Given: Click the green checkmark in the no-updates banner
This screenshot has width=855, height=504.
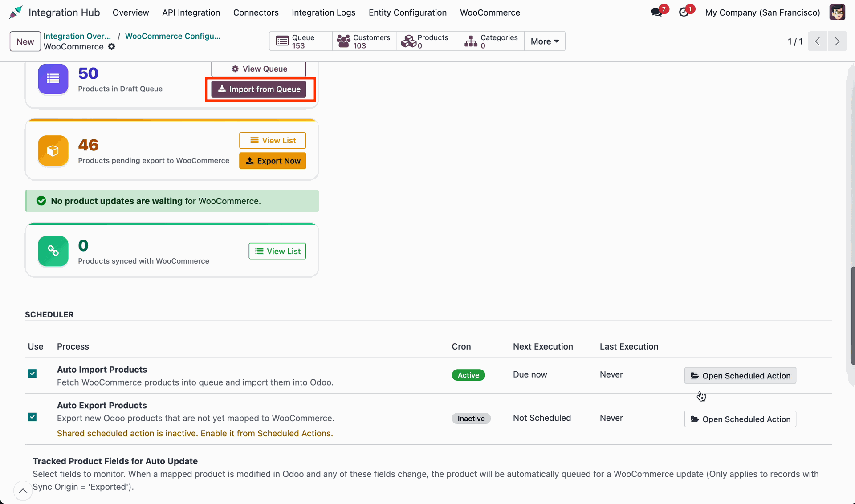Looking at the screenshot, I should pos(41,201).
